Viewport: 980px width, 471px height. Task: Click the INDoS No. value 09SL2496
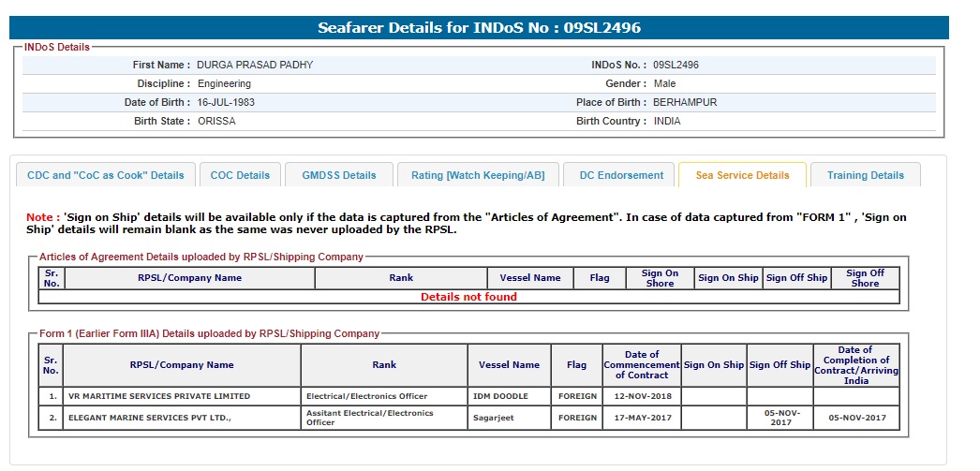(x=676, y=66)
